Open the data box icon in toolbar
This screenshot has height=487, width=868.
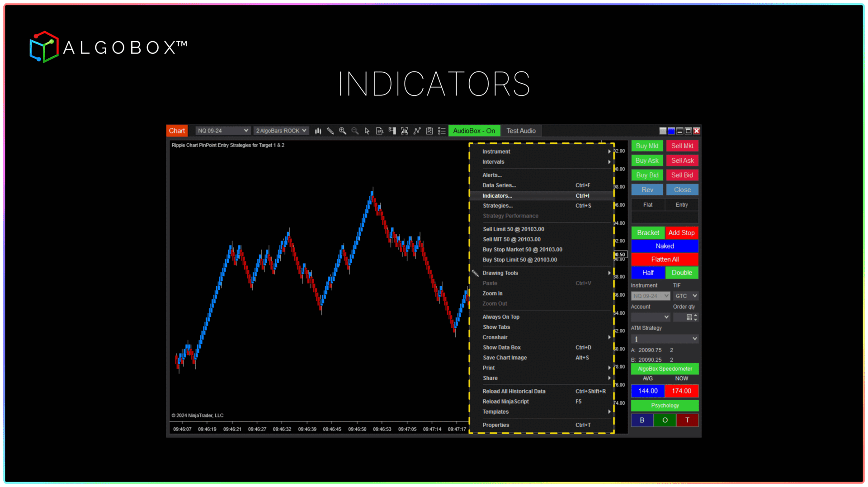[380, 131]
